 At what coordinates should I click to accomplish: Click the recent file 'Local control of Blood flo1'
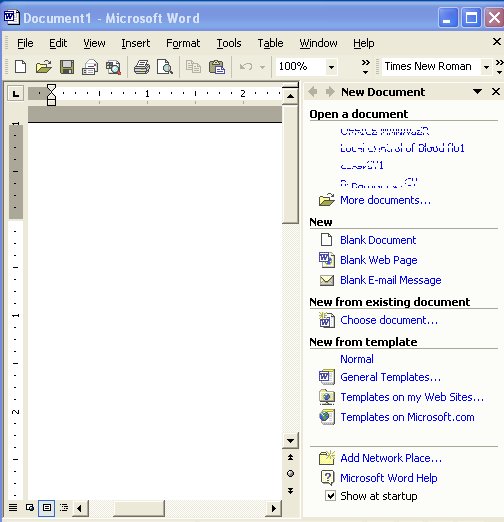pyautogui.click(x=402, y=148)
